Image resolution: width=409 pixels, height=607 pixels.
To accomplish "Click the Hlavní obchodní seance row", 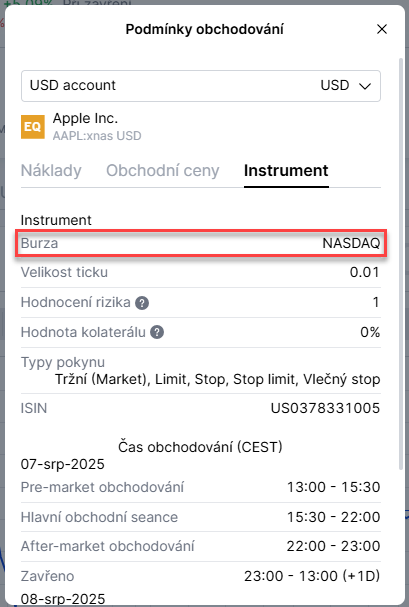I will click(200, 517).
